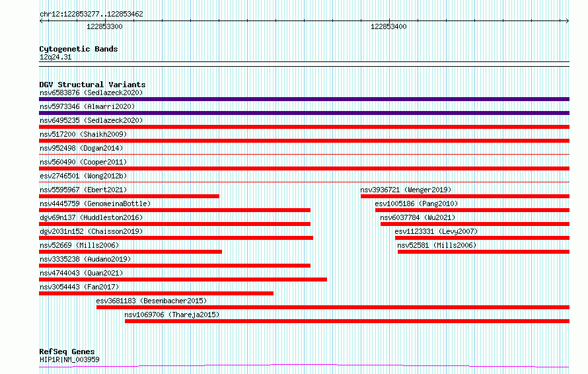Click the red bar under nsv560490
The image size is (588, 374).
304,168
